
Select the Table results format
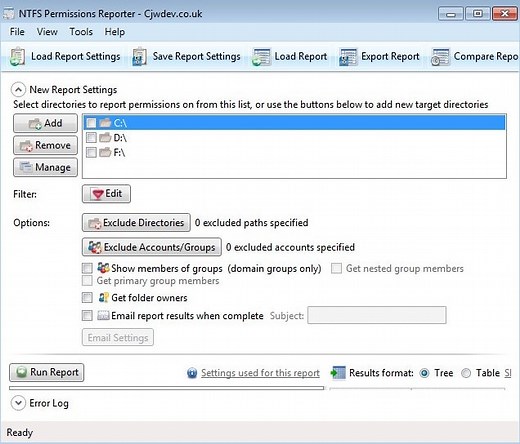coord(466,373)
